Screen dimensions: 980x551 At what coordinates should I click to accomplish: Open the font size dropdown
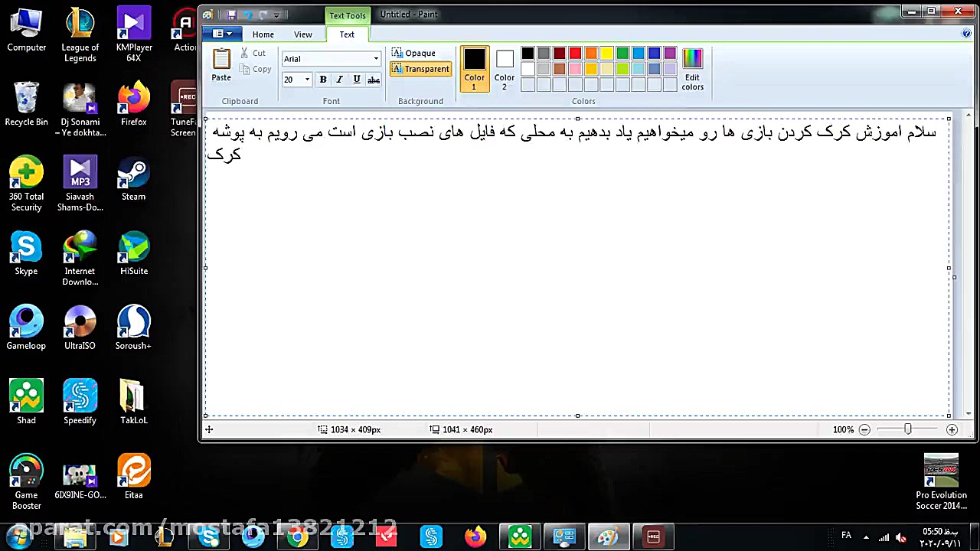(x=306, y=79)
